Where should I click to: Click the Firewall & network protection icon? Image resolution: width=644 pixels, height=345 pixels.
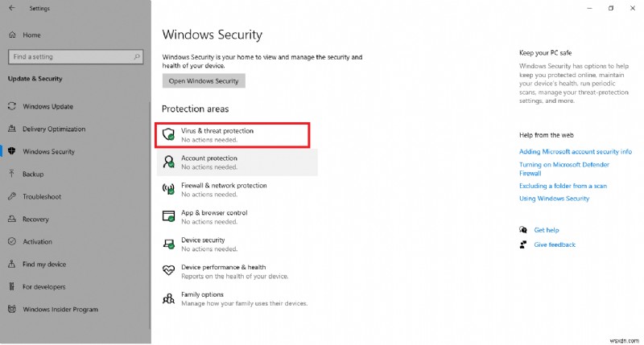[x=168, y=189]
